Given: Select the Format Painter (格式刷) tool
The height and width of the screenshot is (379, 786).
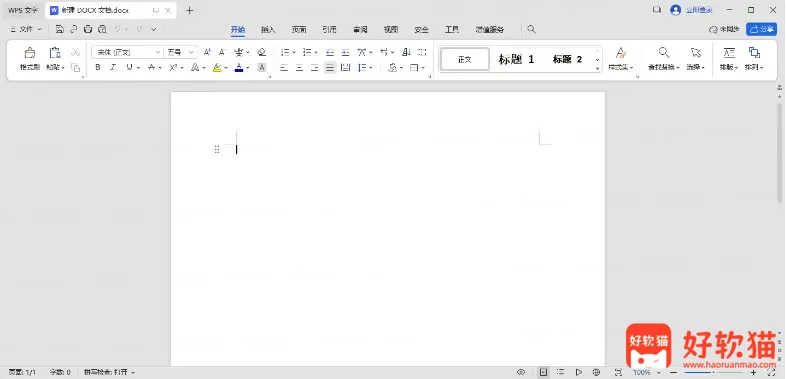Looking at the screenshot, I should tap(30, 59).
